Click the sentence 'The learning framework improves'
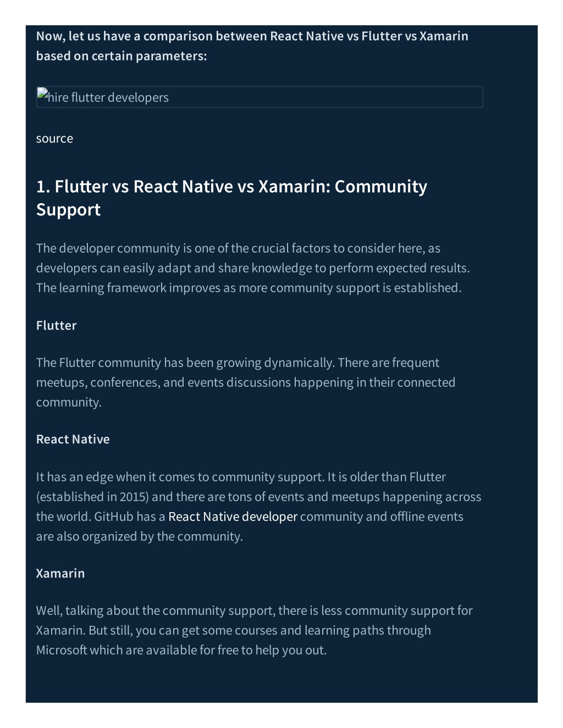 [x=249, y=288]
